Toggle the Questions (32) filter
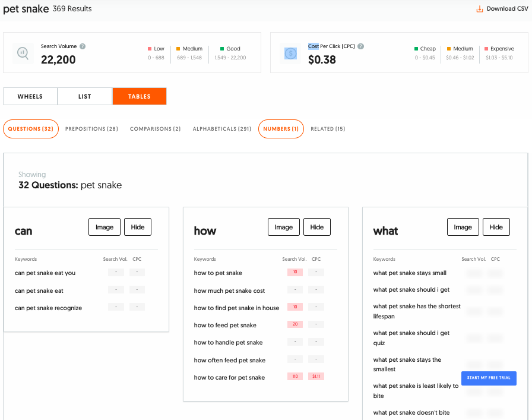The height and width of the screenshot is (420, 532). pyautogui.click(x=31, y=129)
